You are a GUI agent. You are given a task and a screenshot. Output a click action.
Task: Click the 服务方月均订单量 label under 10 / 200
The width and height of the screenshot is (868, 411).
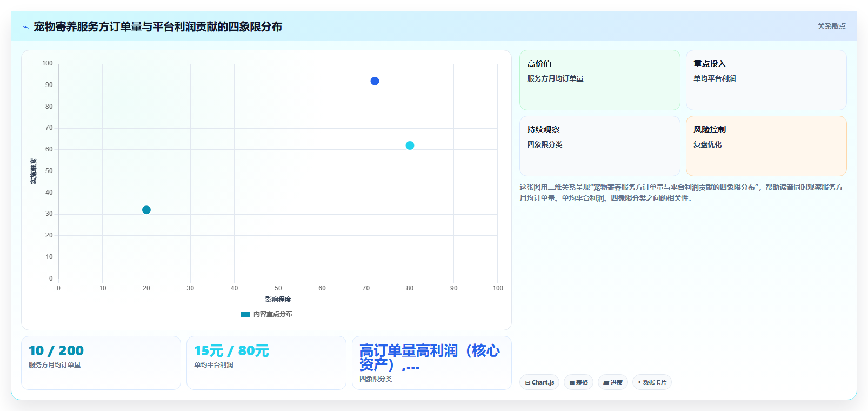click(x=55, y=365)
